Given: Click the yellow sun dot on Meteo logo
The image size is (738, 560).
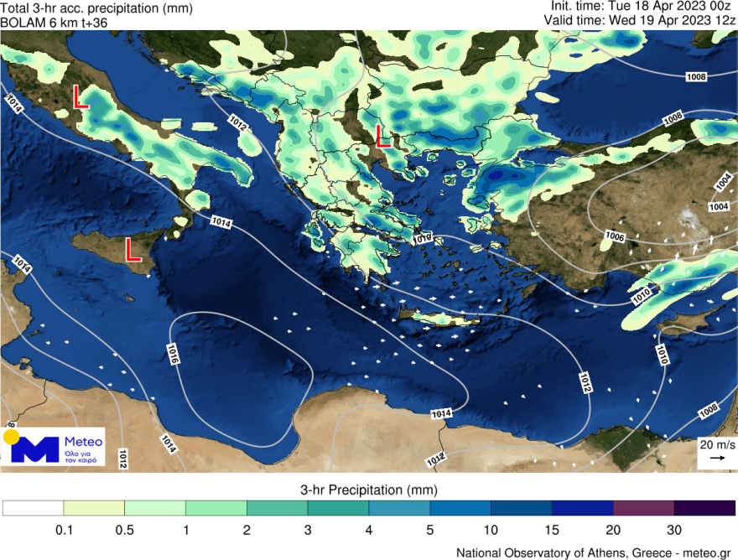Looking at the screenshot, I should (x=11, y=437).
